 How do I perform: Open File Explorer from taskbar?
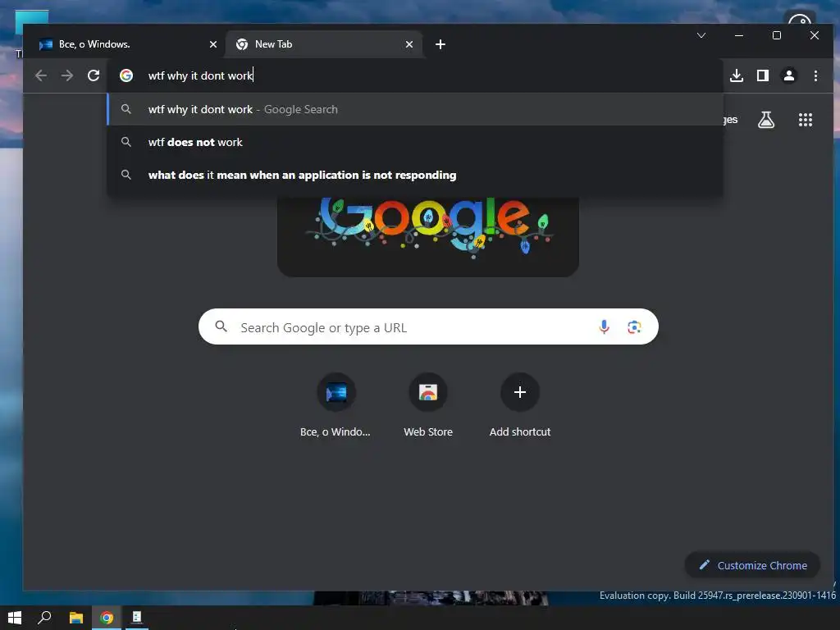coord(76,618)
